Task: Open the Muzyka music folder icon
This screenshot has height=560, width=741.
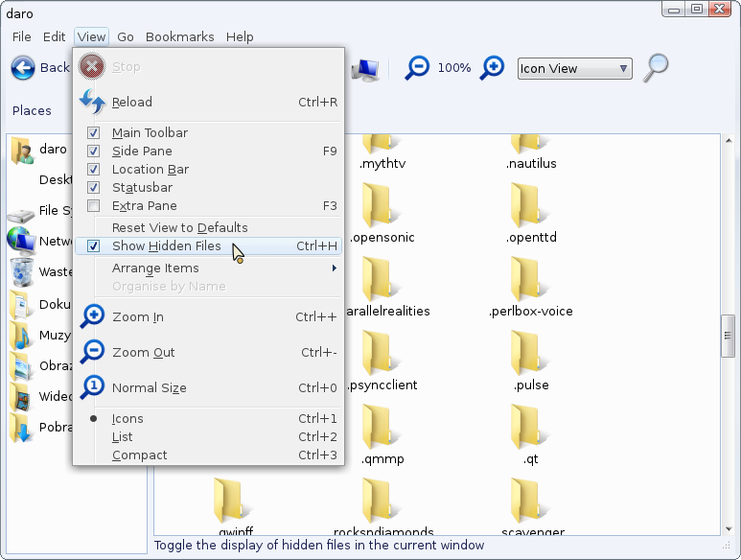Action: click(x=20, y=335)
